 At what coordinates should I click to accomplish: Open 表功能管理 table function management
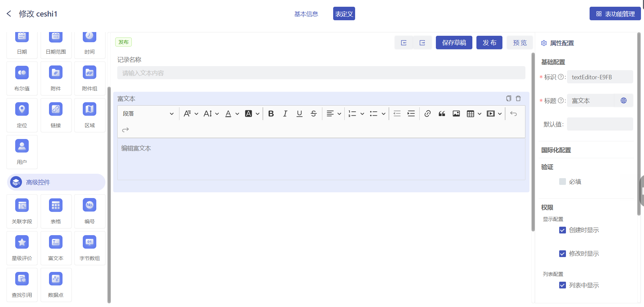tap(615, 14)
